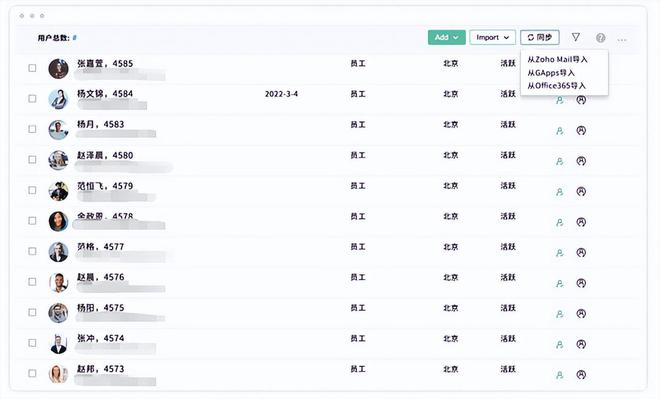The width and height of the screenshot is (660, 399).
Task: Expand the Import dropdown
Action: point(492,37)
